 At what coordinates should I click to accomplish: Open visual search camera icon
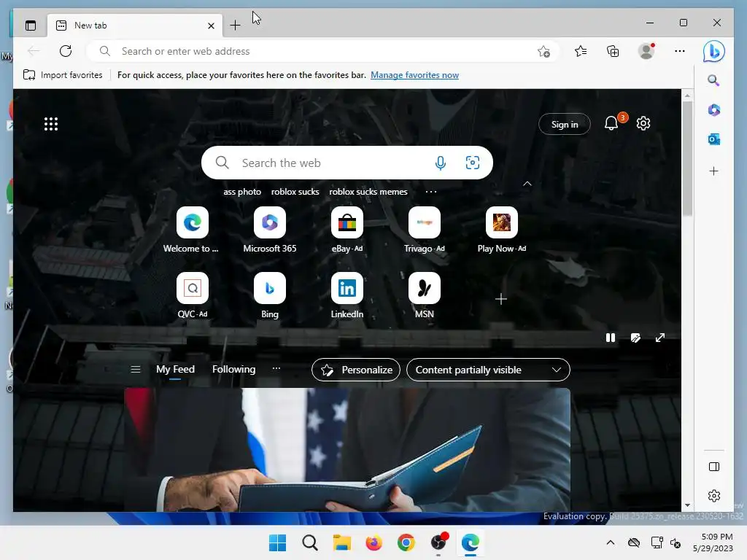472,163
